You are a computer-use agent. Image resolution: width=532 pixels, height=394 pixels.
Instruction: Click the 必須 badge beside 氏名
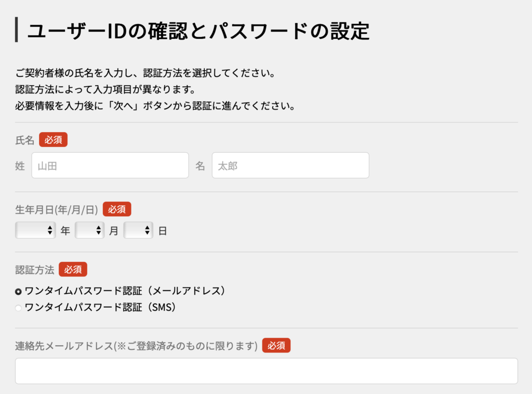[x=53, y=140]
